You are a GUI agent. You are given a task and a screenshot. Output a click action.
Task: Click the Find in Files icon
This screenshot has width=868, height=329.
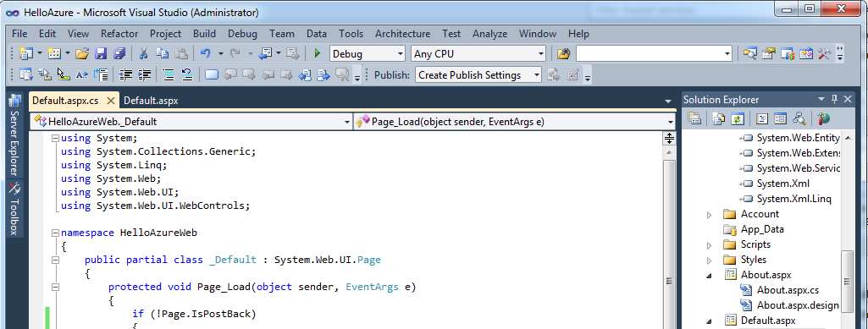[563, 53]
